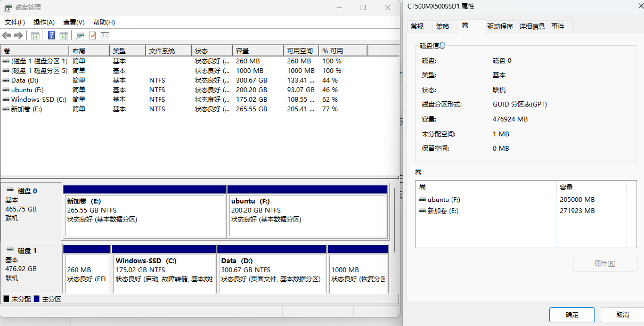Sort by the 布局 column header

(89, 51)
